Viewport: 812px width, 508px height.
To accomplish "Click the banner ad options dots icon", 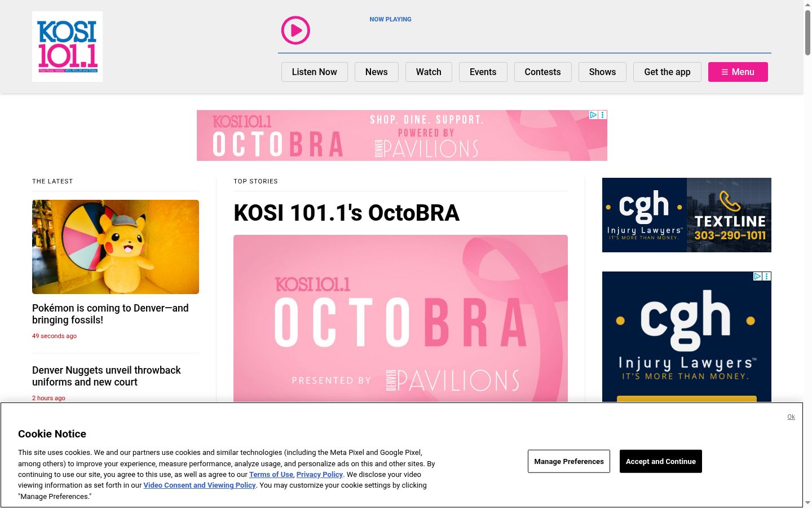I will (x=603, y=115).
